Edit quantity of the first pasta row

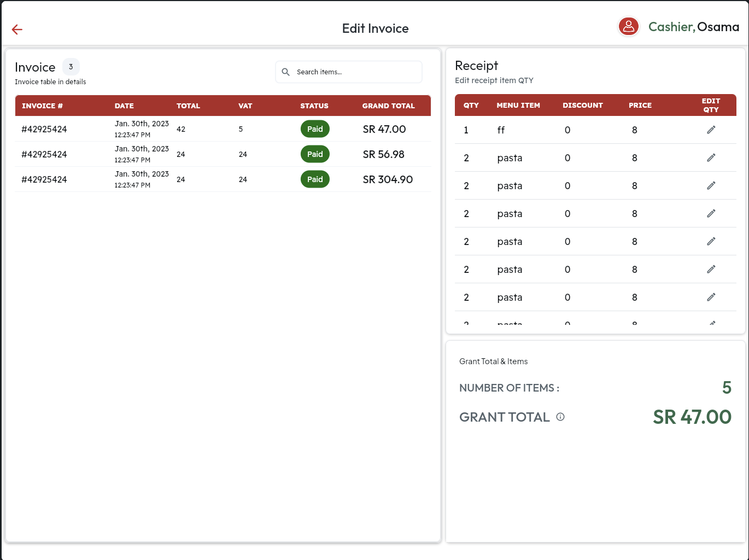tap(711, 157)
